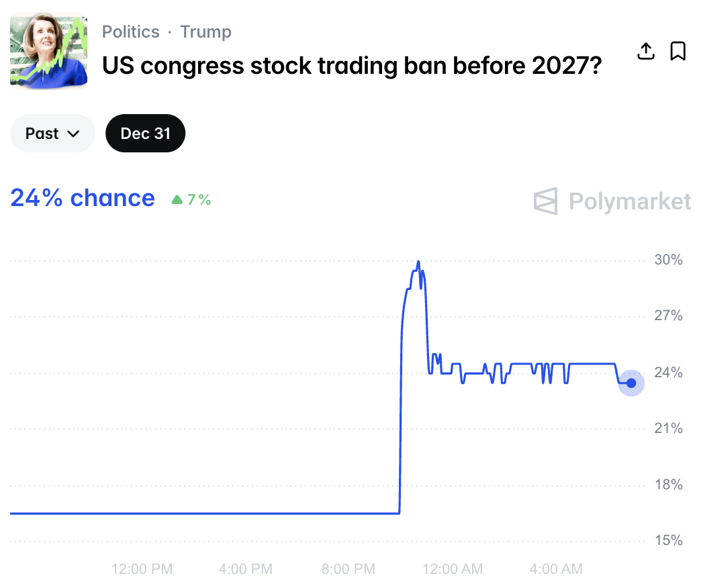Click the Polymarket wordmark text
Image resolution: width=701 pixels, height=588 pixels.
(x=629, y=201)
